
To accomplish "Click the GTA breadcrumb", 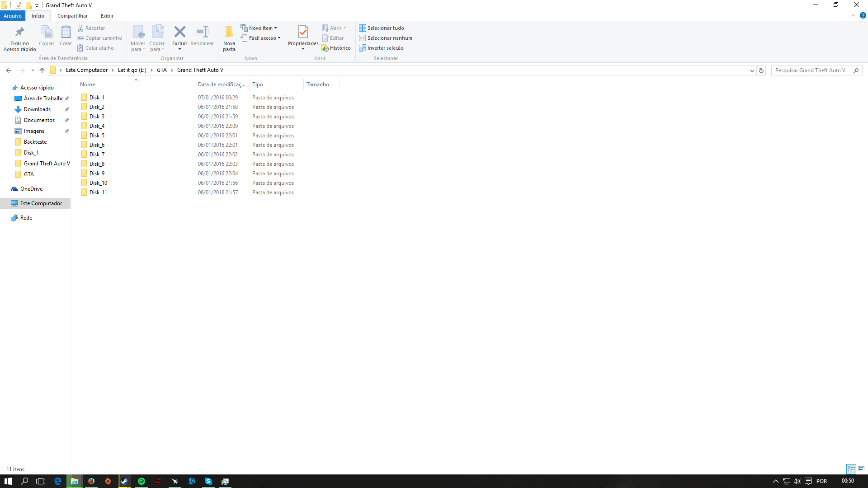I will point(162,70).
